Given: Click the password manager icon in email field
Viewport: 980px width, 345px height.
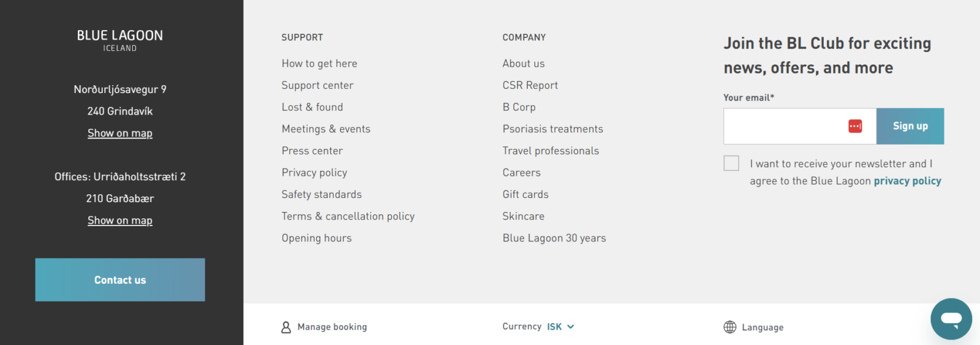Looking at the screenshot, I should pos(855,126).
